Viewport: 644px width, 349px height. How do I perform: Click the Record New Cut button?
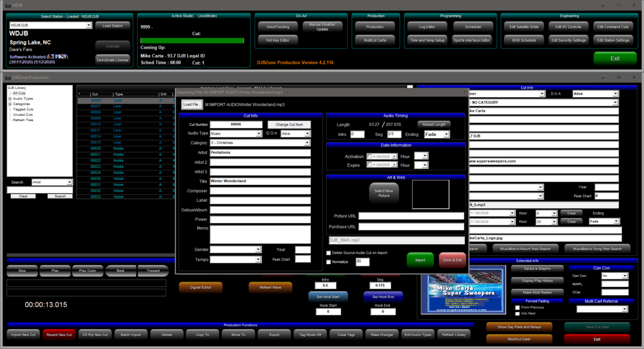(59, 334)
